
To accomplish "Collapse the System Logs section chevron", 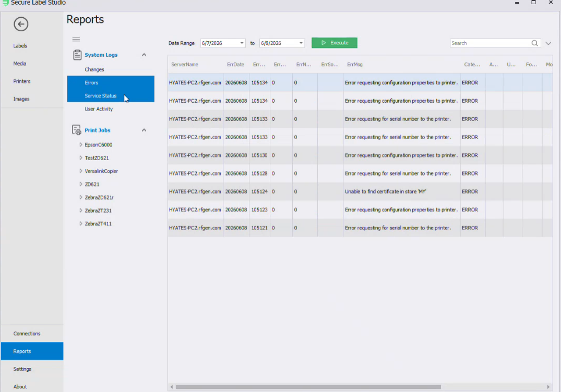I will point(144,55).
